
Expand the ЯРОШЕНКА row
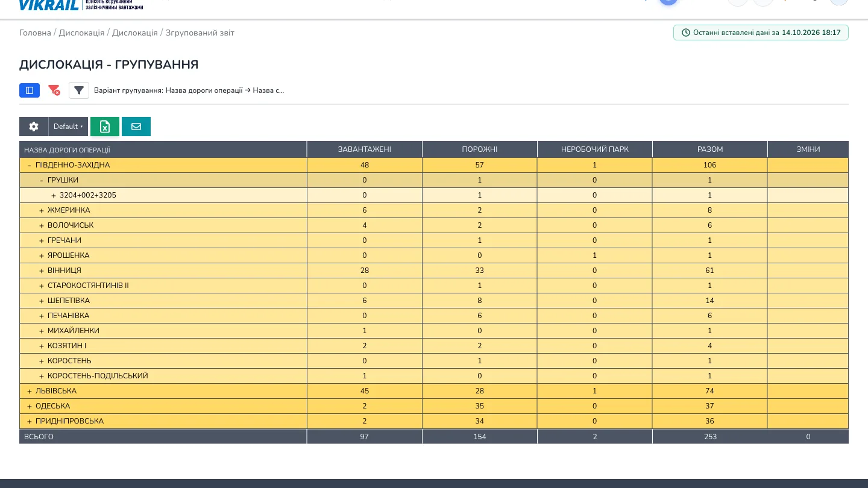click(42, 255)
